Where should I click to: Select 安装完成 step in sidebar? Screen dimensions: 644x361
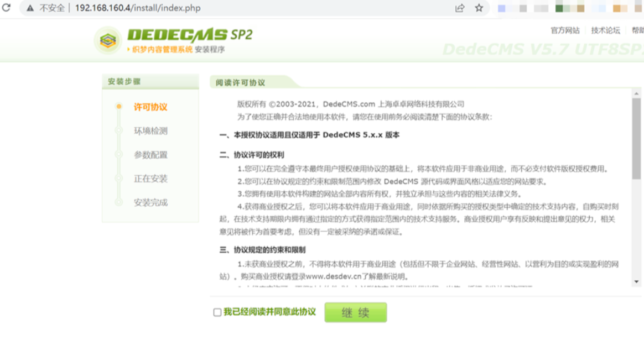pos(150,202)
